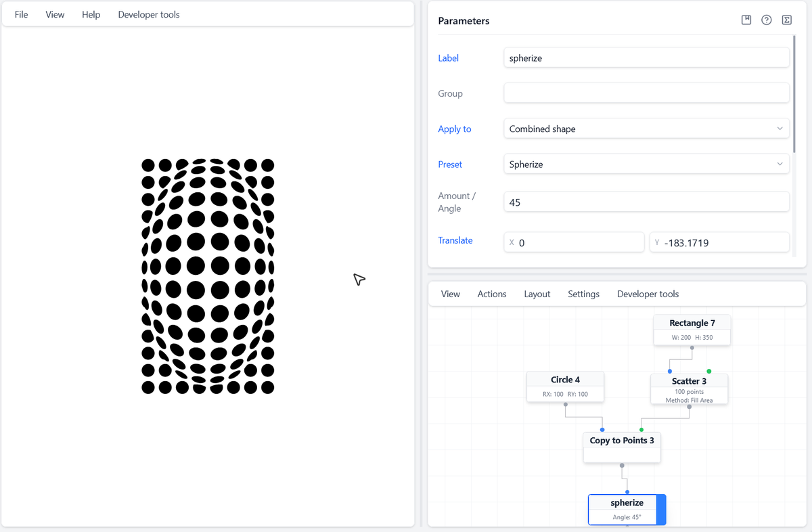Click the 'Method: Fill Area' text on Scatter 3
The width and height of the screenshot is (812, 532).
tap(689, 400)
